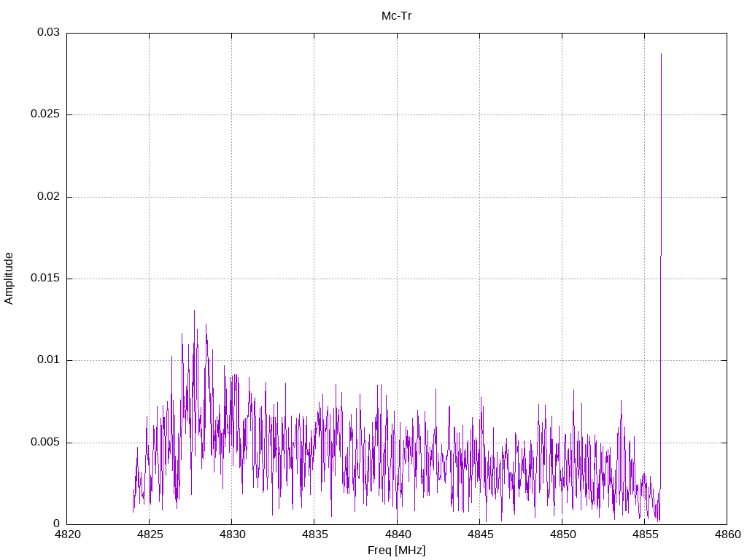Click the 0.015 y-axis tick label
This screenshot has width=747, height=560.
point(45,278)
